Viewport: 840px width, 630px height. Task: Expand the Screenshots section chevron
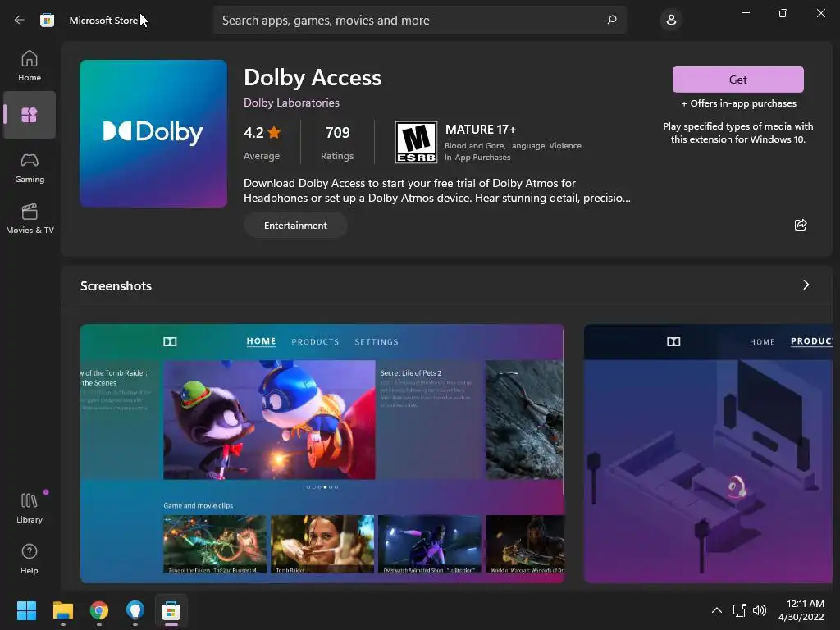coord(806,285)
